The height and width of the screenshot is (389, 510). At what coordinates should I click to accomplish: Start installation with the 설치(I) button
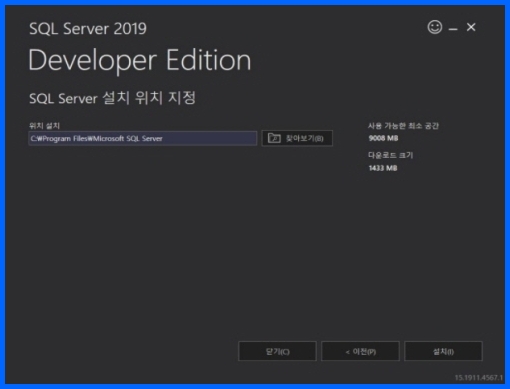click(443, 351)
